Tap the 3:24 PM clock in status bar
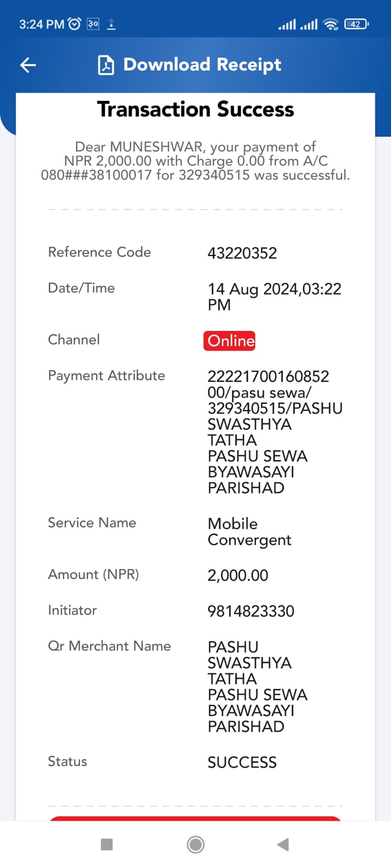This screenshot has height=868, width=391. pos(42,24)
